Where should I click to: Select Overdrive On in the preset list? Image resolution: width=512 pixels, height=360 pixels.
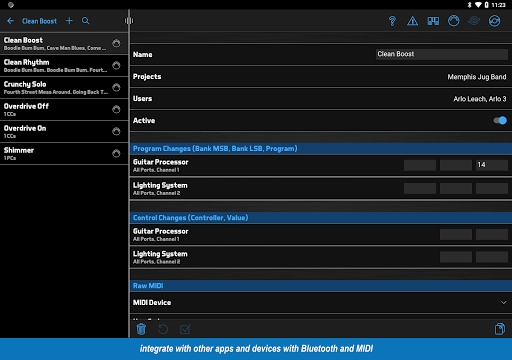point(64,132)
